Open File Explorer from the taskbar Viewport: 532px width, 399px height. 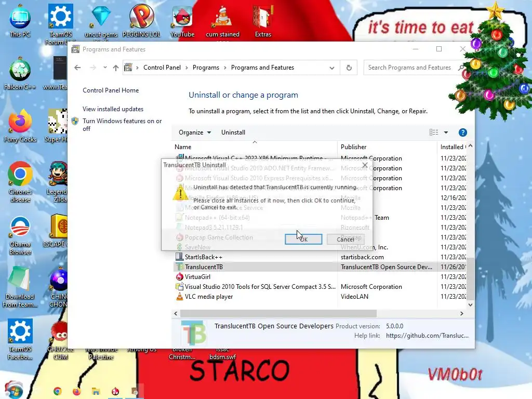click(x=96, y=391)
